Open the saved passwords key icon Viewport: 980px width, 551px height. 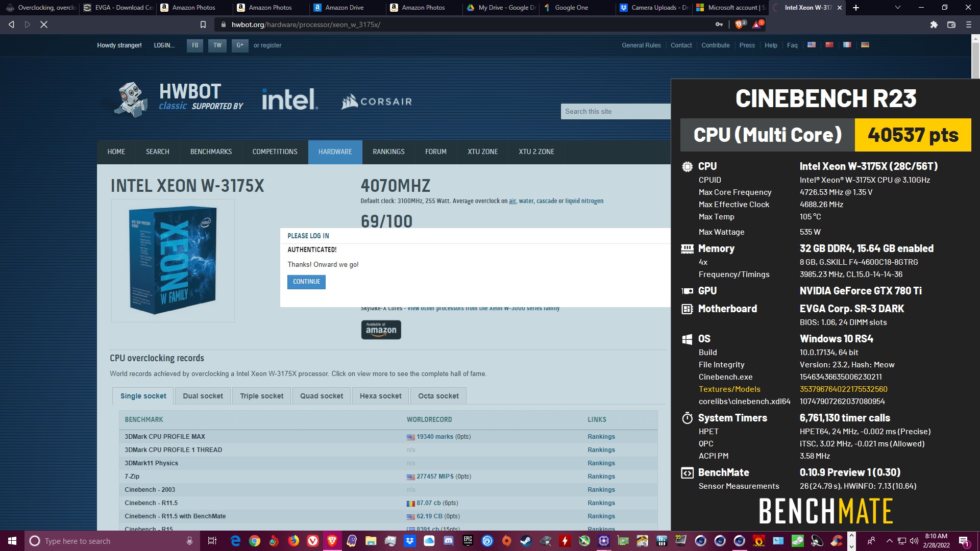pyautogui.click(x=719, y=24)
